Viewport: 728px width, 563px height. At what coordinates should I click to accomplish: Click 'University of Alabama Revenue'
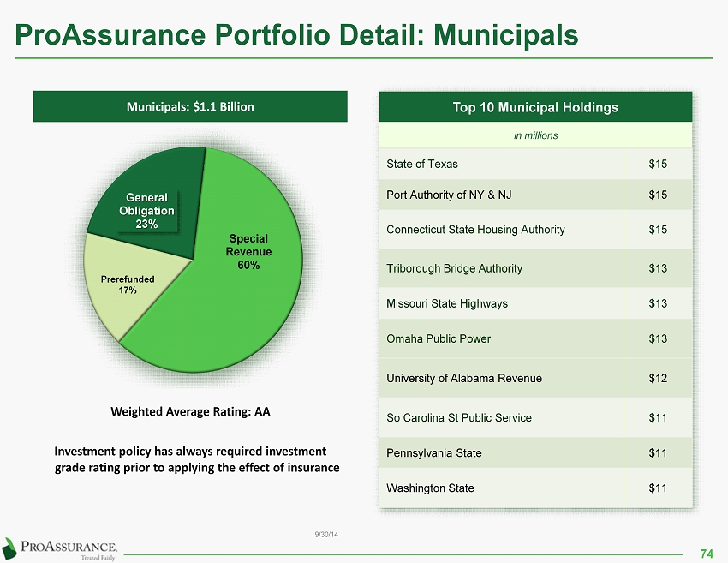(464, 378)
